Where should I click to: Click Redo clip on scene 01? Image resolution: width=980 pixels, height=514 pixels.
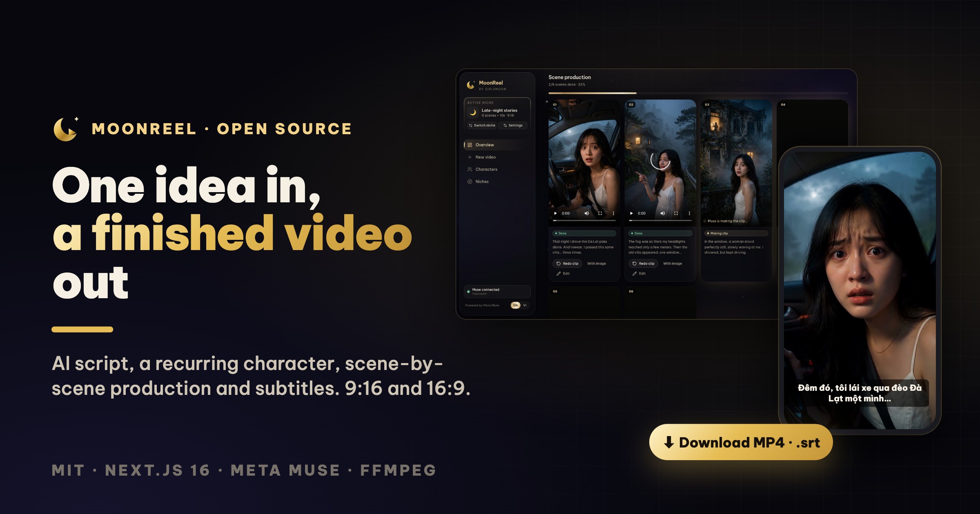pos(567,264)
